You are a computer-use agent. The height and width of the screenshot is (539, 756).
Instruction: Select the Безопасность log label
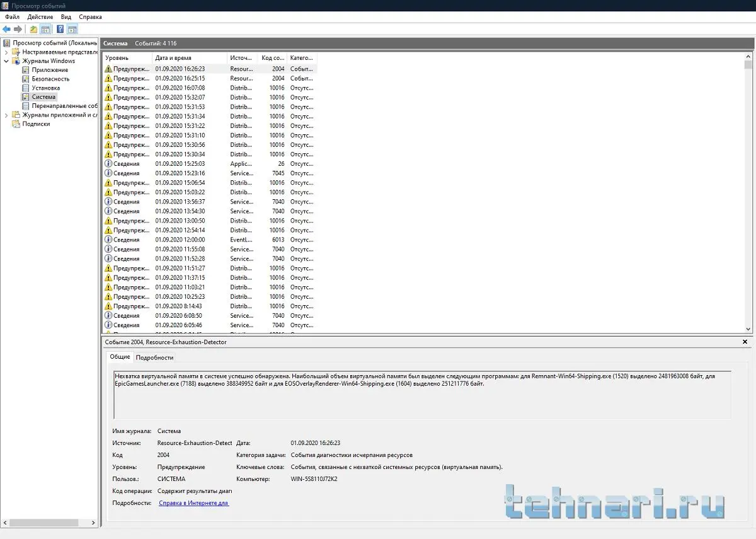(x=50, y=79)
